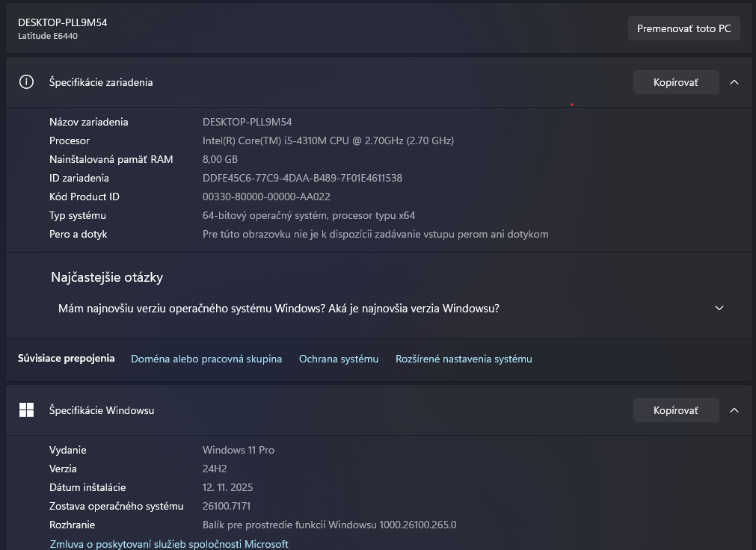This screenshot has width=756, height=550.
Task: Collapse the Špecifikácie zariadenia section
Action: point(734,82)
